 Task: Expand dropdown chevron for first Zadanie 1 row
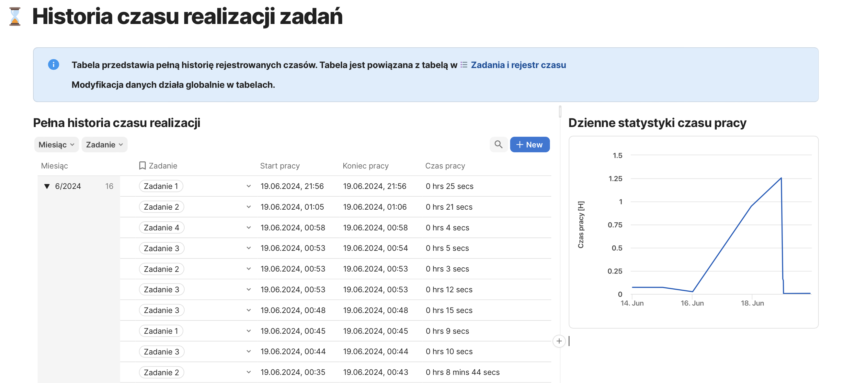(248, 186)
